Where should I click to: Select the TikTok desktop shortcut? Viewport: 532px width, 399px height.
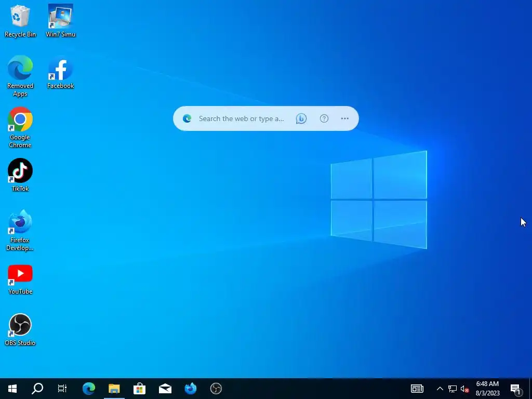click(x=20, y=175)
